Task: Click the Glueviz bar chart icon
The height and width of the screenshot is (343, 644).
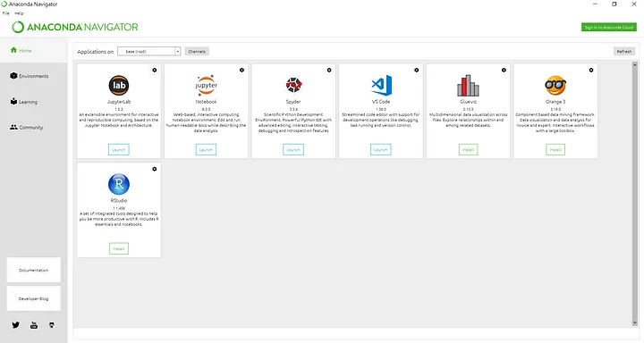Action: click(x=468, y=86)
